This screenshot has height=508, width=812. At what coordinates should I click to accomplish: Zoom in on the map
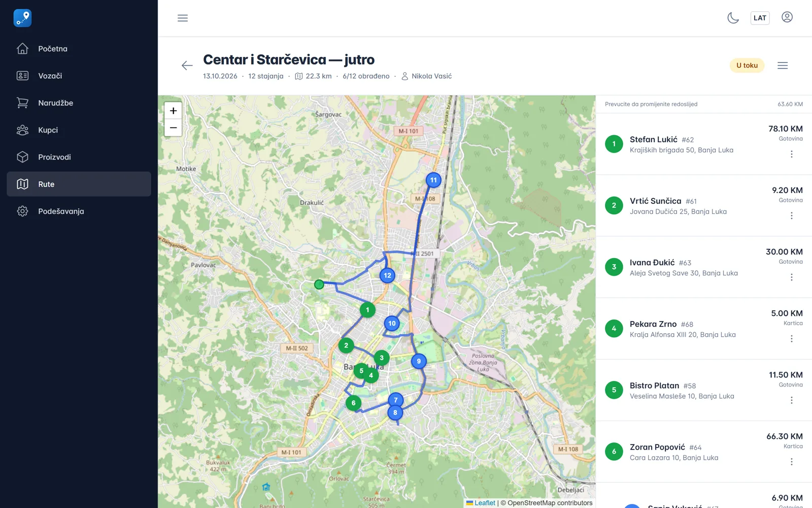[x=173, y=111]
